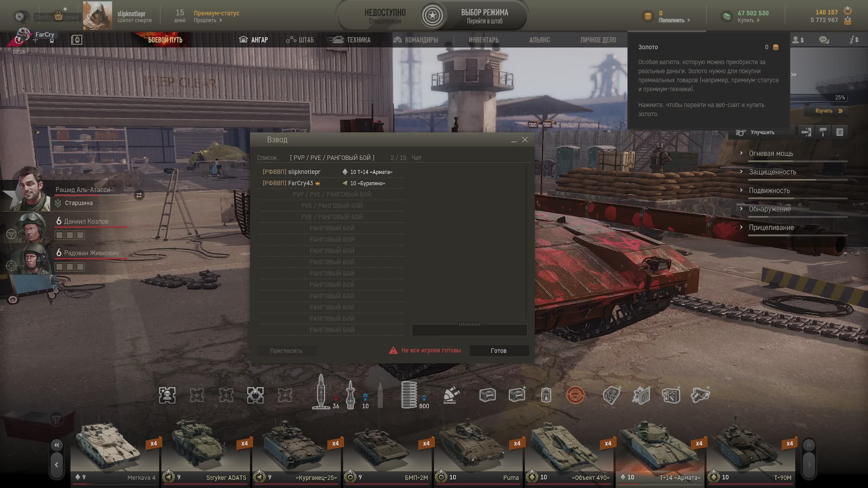868x488 pixels.
Task: Click first skill slot of Даниил Козлов
Action: tap(60, 235)
